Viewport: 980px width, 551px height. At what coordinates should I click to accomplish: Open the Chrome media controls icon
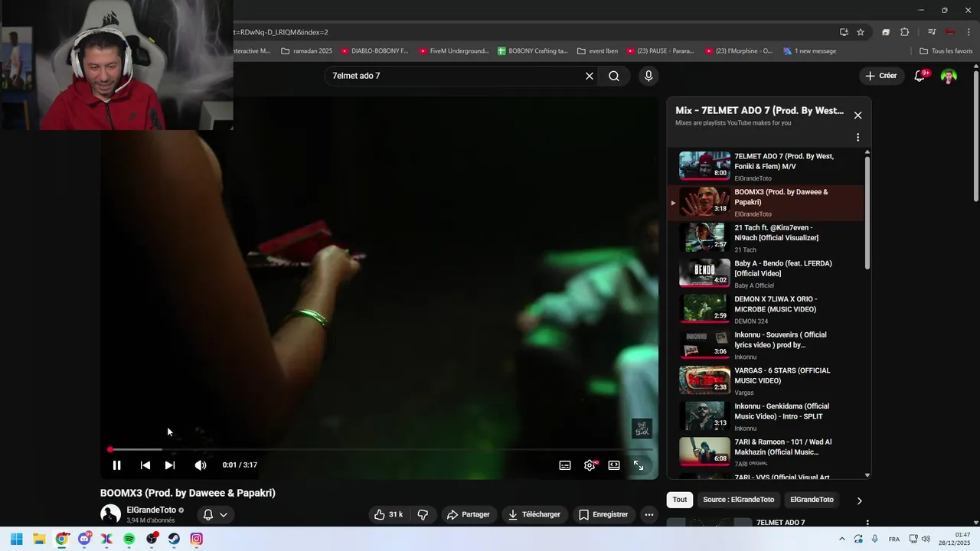[x=932, y=32]
